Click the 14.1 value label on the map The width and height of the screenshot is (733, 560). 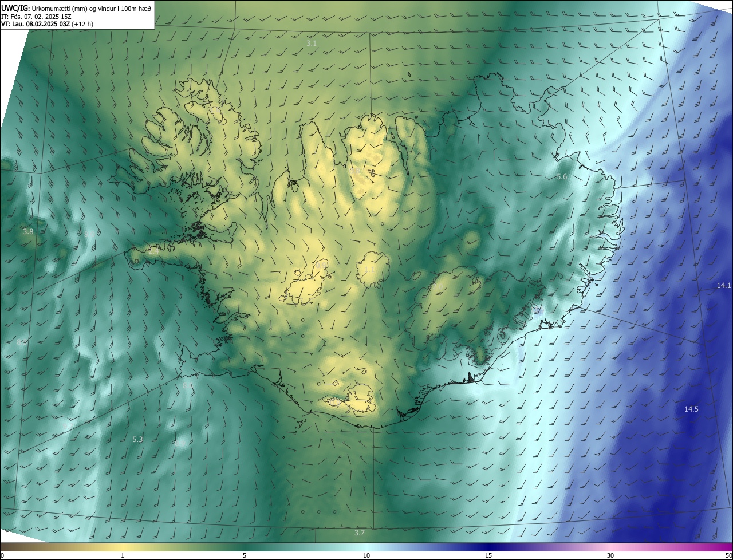coord(724,285)
